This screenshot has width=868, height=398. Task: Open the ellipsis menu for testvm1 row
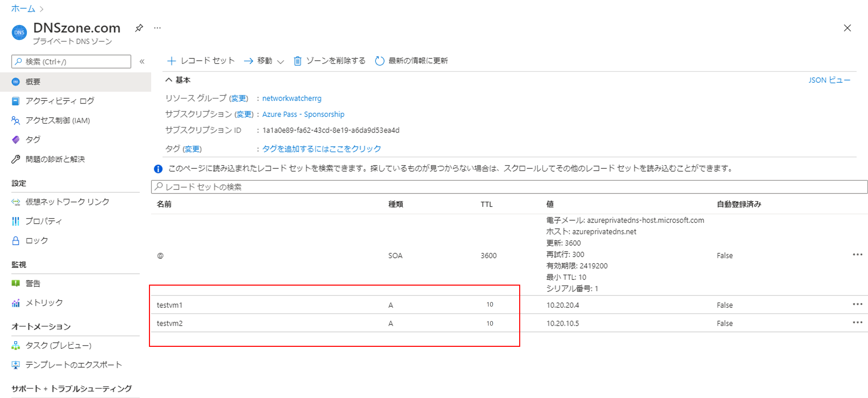click(857, 304)
